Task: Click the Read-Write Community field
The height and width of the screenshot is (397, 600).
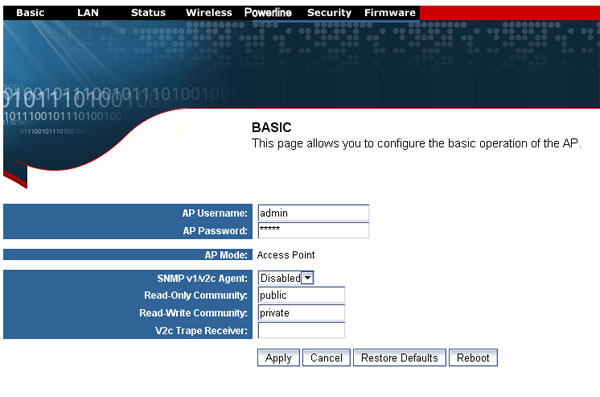Action: click(x=301, y=313)
